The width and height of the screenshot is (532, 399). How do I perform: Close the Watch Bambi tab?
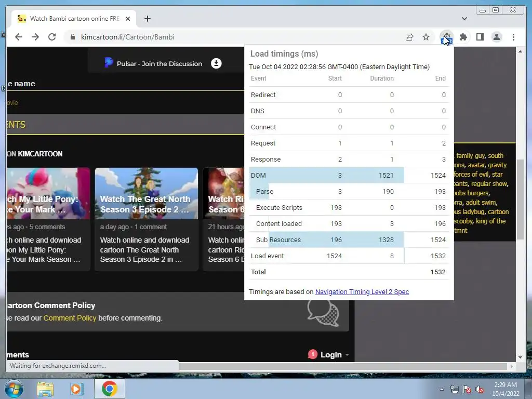point(128,19)
